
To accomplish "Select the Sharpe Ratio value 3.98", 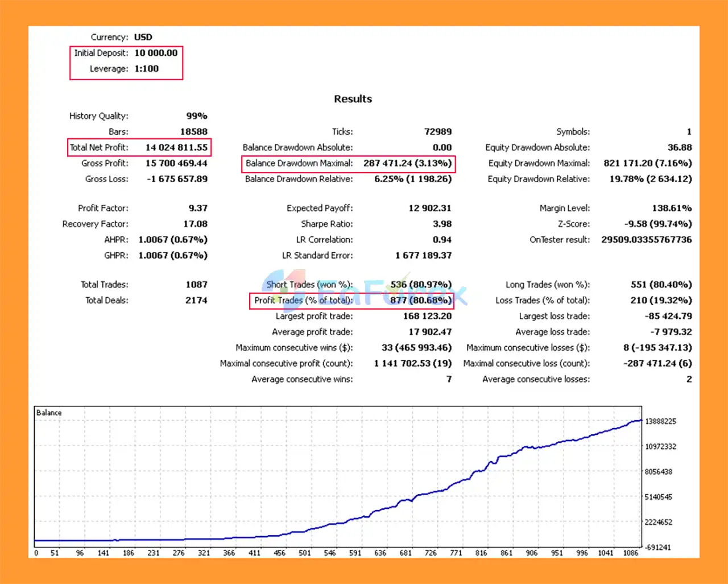I will (442, 224).
